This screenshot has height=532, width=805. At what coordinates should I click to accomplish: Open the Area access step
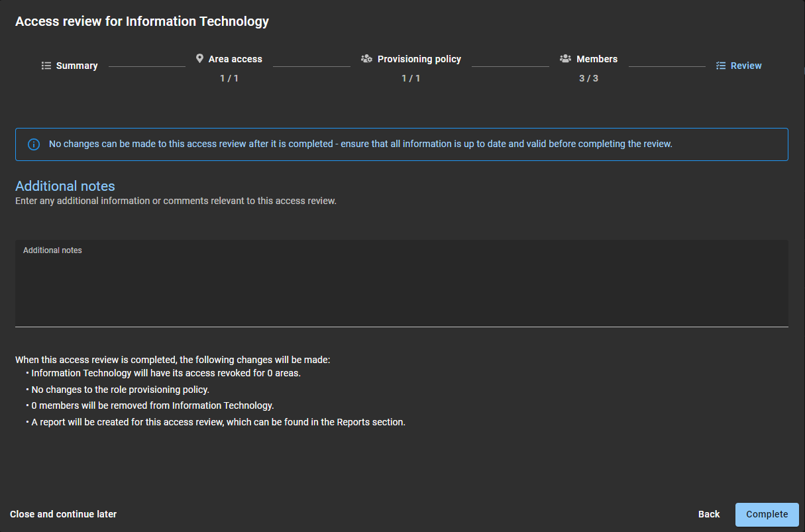coord(235,59)
